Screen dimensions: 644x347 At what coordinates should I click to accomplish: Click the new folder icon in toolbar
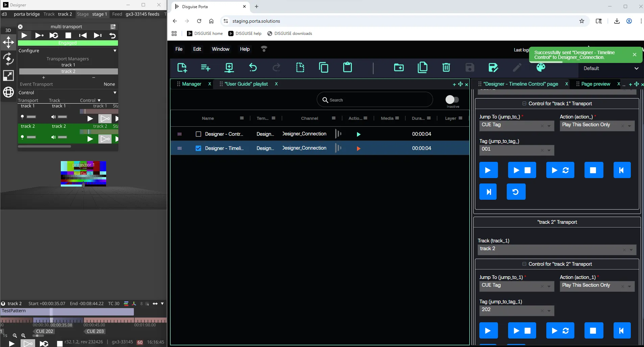point(399,68)
